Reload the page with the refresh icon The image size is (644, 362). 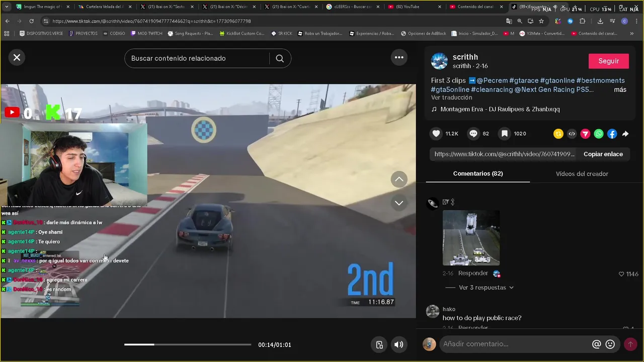click(31, 21)
